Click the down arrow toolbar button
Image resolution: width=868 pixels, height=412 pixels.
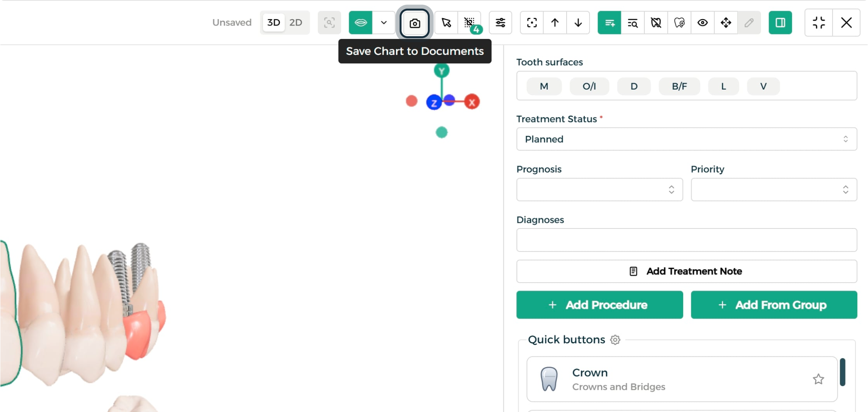coord(578,23)
